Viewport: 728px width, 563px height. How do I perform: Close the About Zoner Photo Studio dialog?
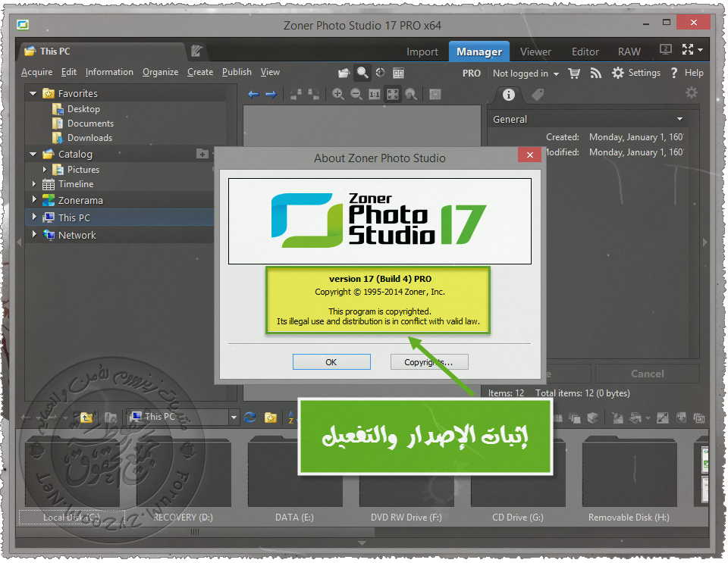pos(530,155)
